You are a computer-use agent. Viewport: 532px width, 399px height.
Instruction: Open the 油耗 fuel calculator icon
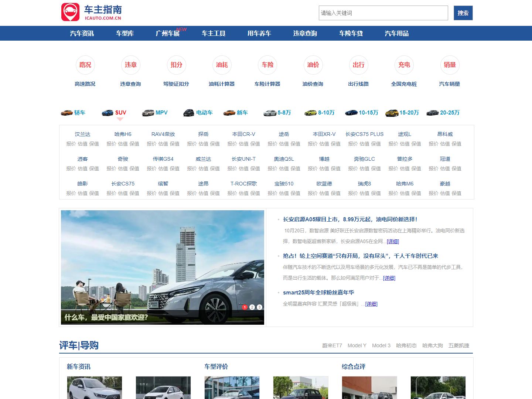coord(222,65)
